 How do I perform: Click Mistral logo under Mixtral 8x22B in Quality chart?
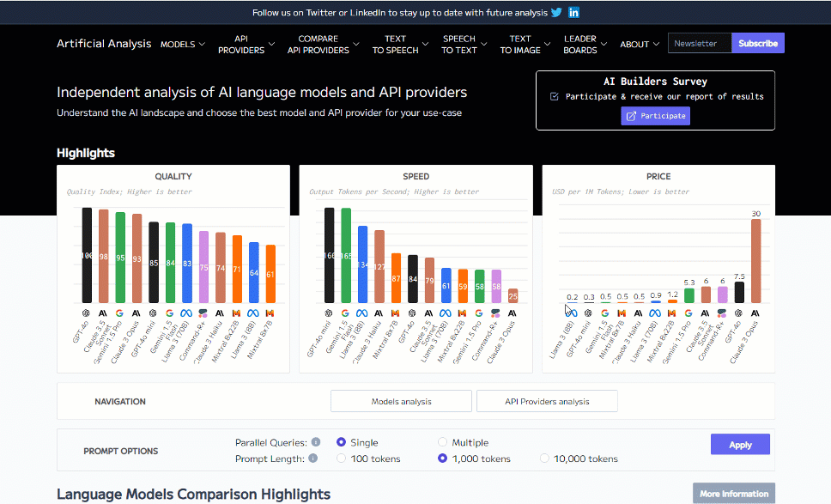click(236, 313)
